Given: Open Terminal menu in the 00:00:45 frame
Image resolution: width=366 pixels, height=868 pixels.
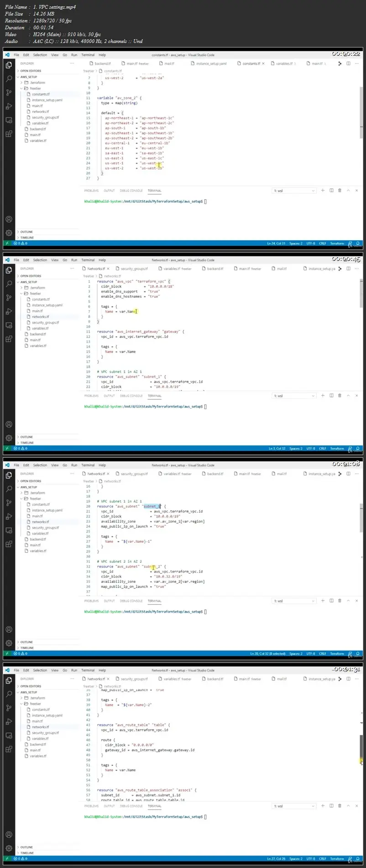Looking at the screenshot, I should click(x=88, y=260).
